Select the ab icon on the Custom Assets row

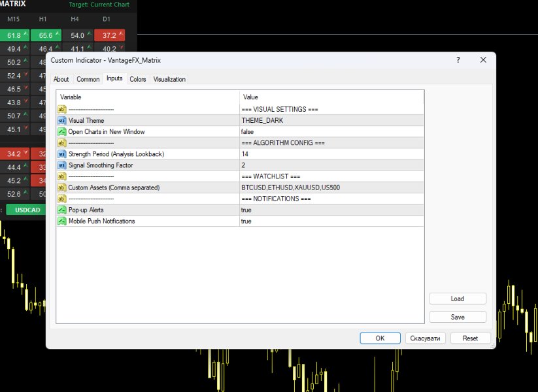pyautogui.click(x=61, y=188)
